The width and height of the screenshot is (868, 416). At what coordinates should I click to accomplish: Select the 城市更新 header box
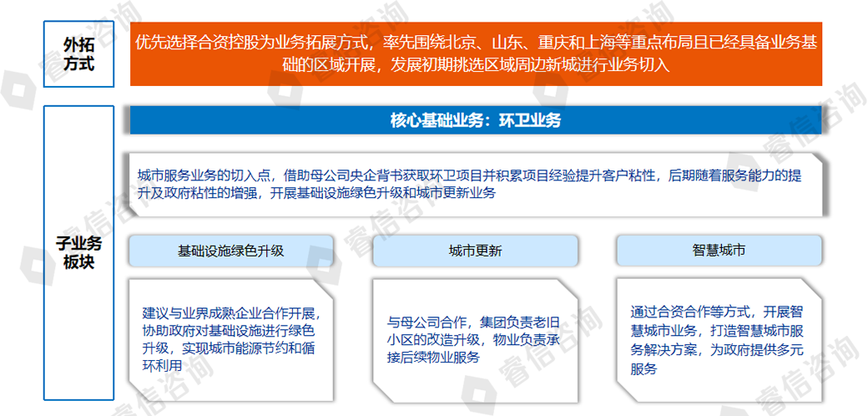(475, 251)
